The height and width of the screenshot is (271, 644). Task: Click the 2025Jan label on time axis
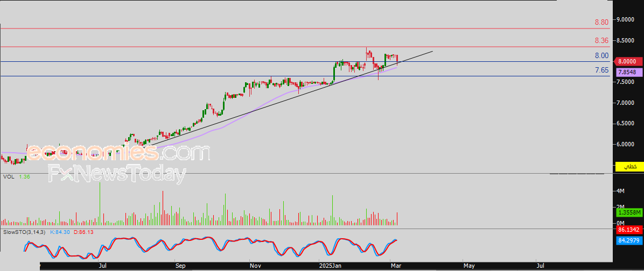tap(330, 266)
